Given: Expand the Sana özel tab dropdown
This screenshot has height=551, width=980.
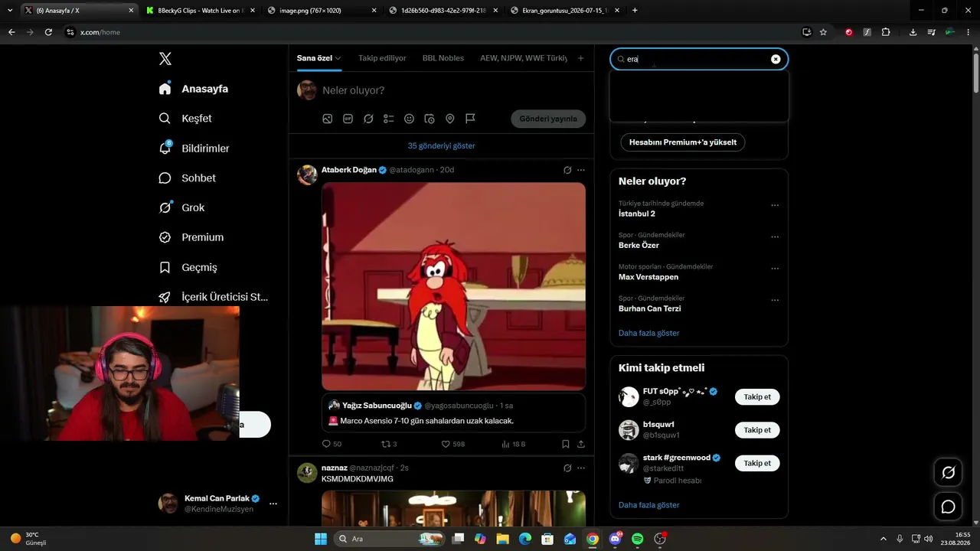Looking at the screenshot, I should pos(338,58).
